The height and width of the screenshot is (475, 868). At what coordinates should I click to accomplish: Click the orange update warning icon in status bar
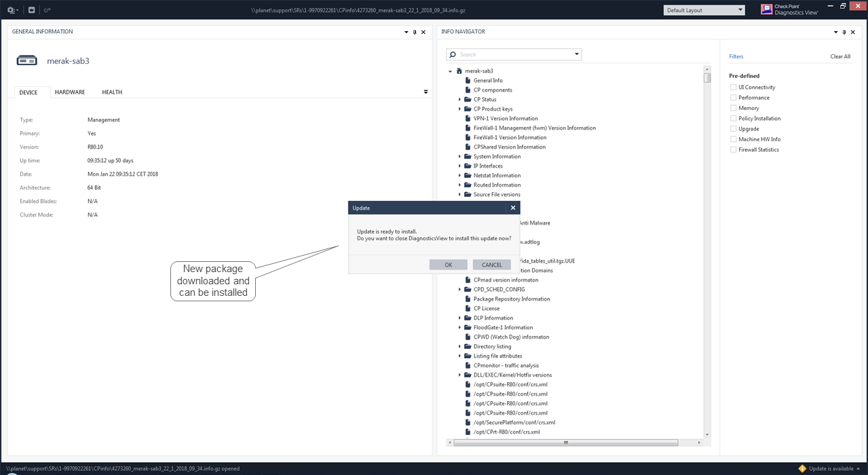coord(802,468)
